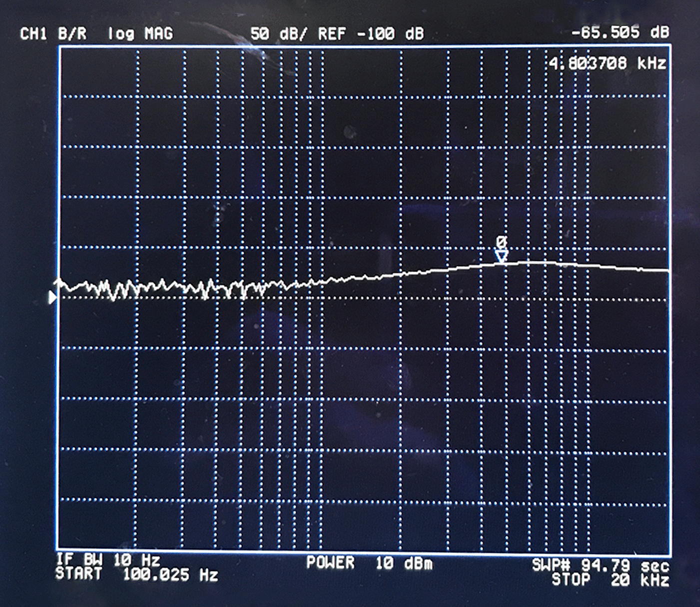Click the kHz unit of marker frequency

point(652,63)
